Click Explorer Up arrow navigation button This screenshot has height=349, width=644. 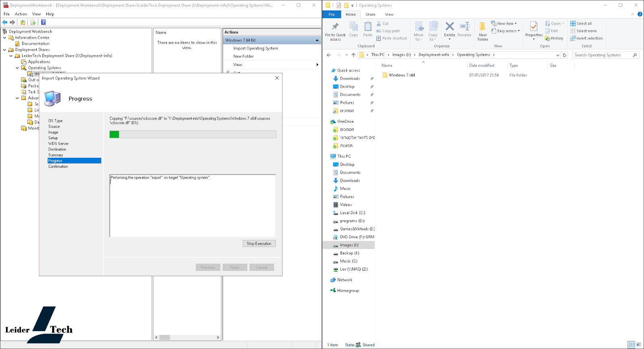coord(353,55)
